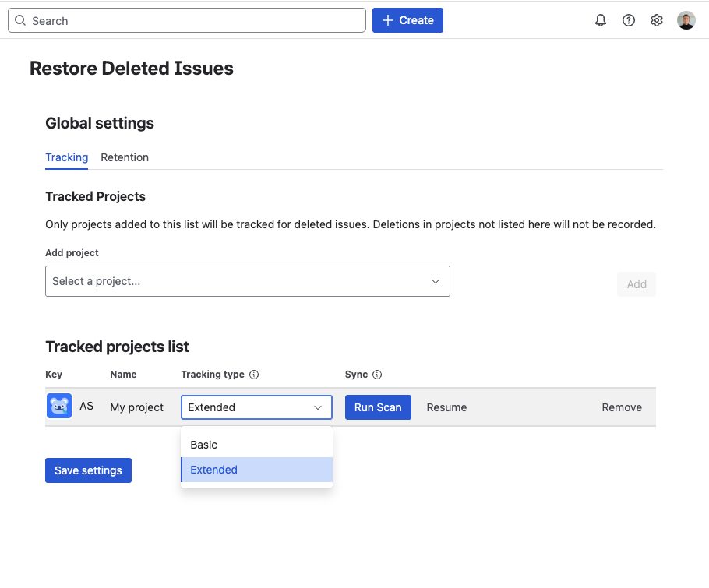Open help using the question mark icon

629,20
